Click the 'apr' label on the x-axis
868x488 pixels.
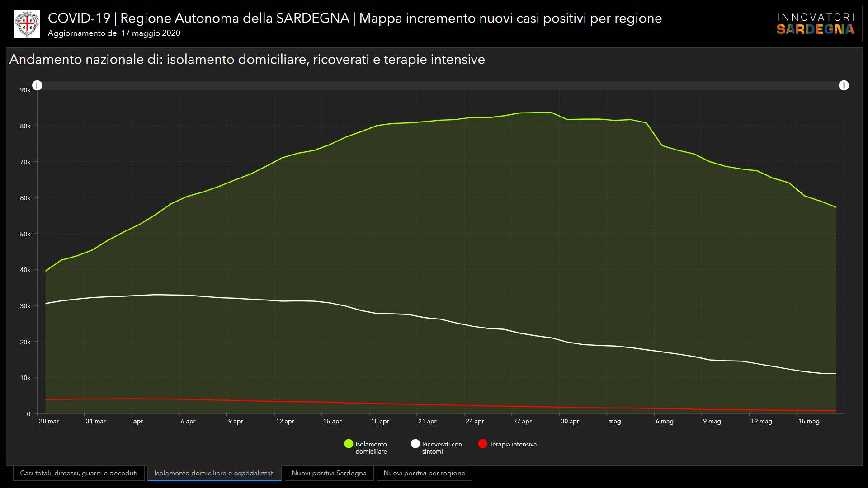click(138, 421)
